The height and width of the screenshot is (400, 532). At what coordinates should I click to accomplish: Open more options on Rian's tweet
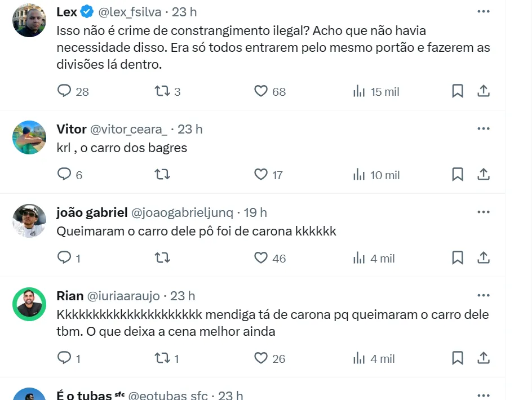click(483, 295)
